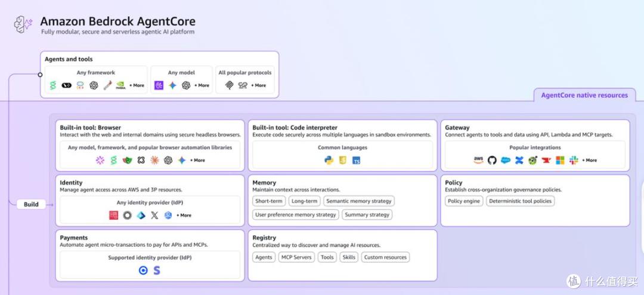Viewport: 644px width, 295px height.
Task: Click the purple sparkle icon in Browser box
Action: point(100,160)
